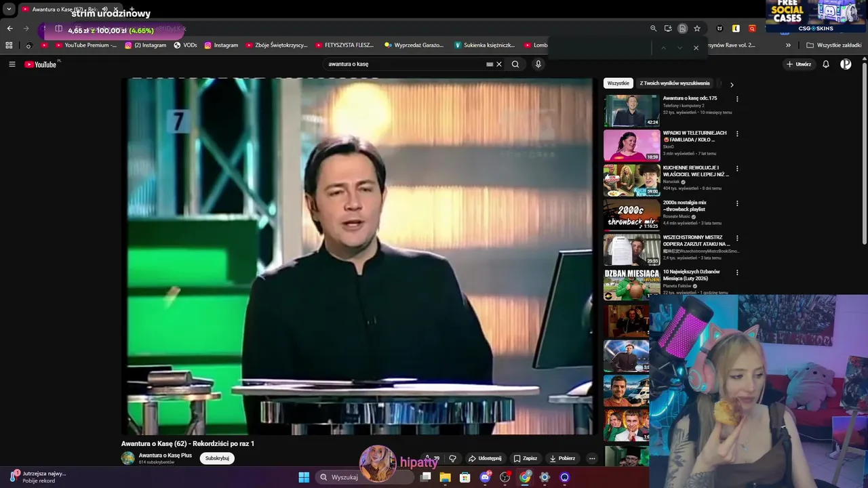Open the browser zoom magnifier icon

653,28
